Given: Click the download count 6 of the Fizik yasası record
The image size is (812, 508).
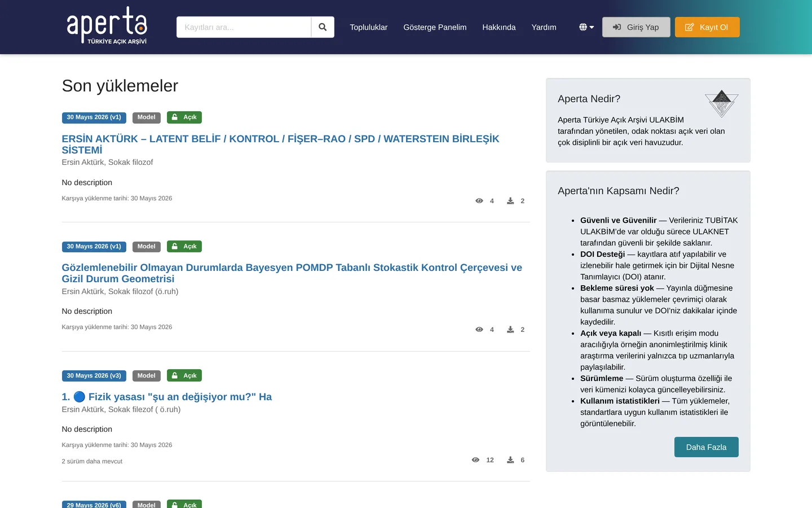Looking at the screenshot, I should 523,460.
